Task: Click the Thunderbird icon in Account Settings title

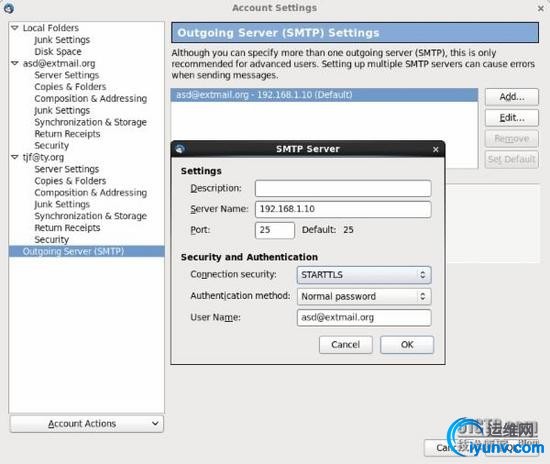Action: 9,8
